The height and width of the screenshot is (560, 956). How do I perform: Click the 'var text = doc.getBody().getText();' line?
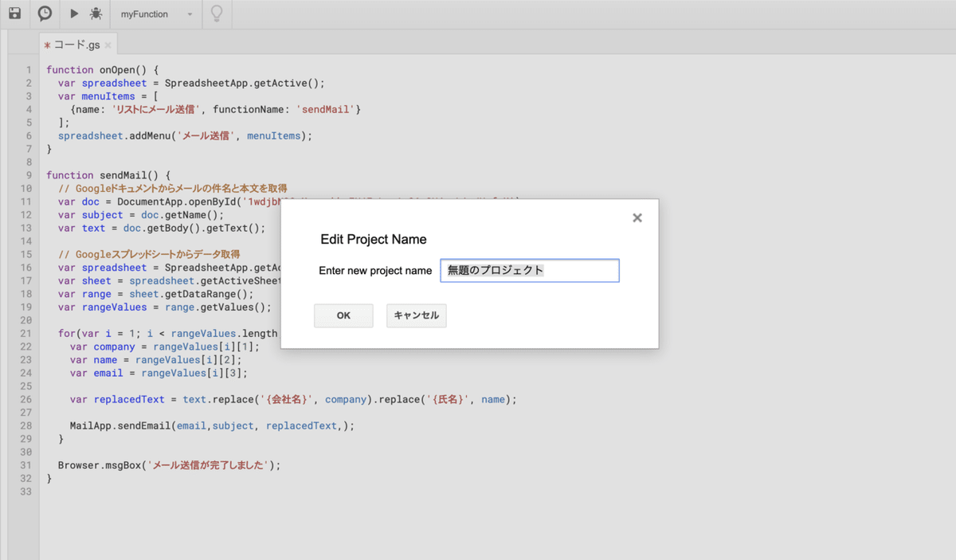[x=162, y=228]
